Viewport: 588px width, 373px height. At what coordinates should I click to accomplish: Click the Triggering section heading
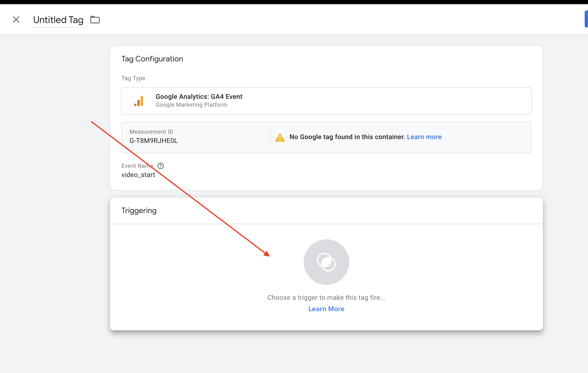click(x=139, y=210)
